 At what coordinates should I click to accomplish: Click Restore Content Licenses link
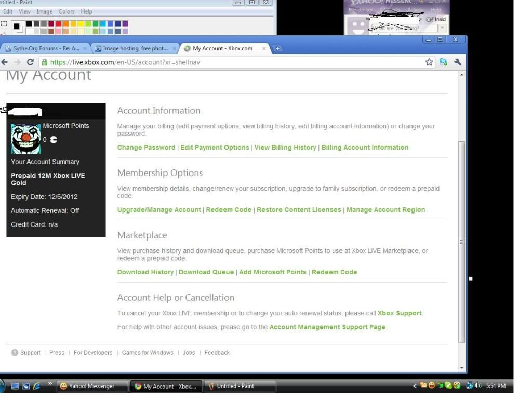(299, 210)
